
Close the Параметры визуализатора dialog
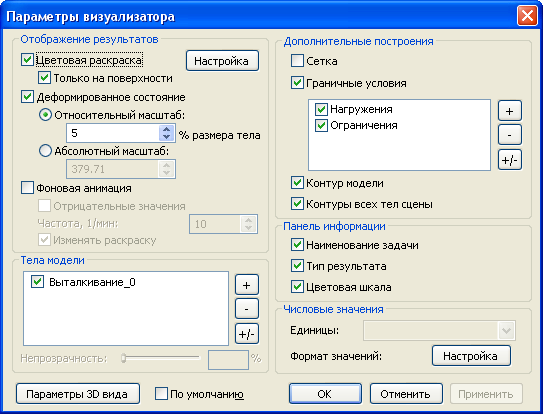(527, 16)
